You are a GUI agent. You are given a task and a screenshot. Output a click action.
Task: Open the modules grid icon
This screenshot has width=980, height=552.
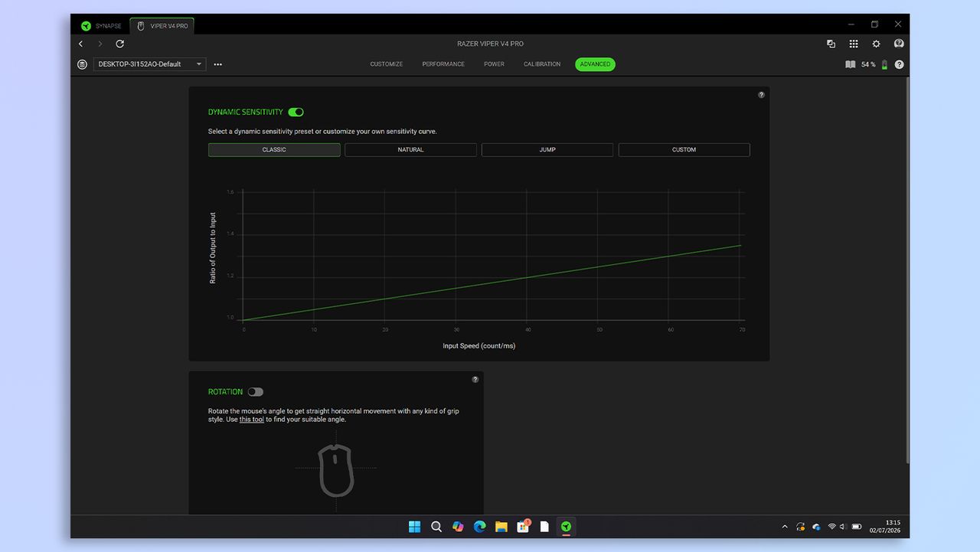tap(854, 44)
